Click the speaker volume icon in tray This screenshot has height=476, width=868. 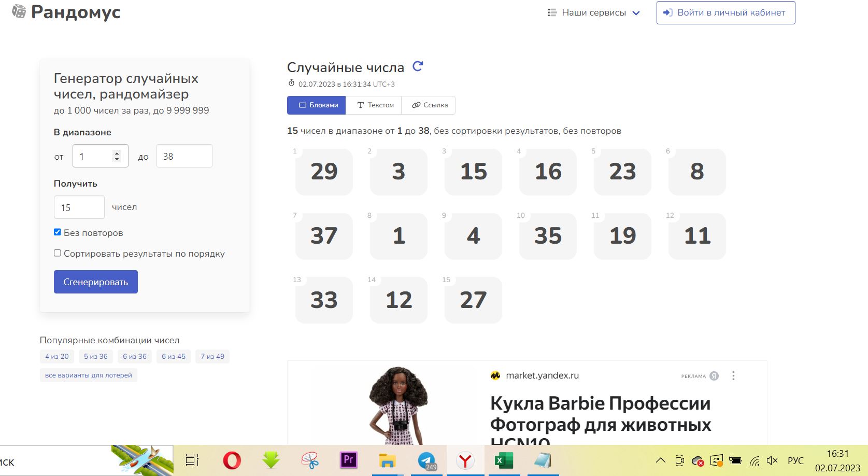tap(772, 460)
